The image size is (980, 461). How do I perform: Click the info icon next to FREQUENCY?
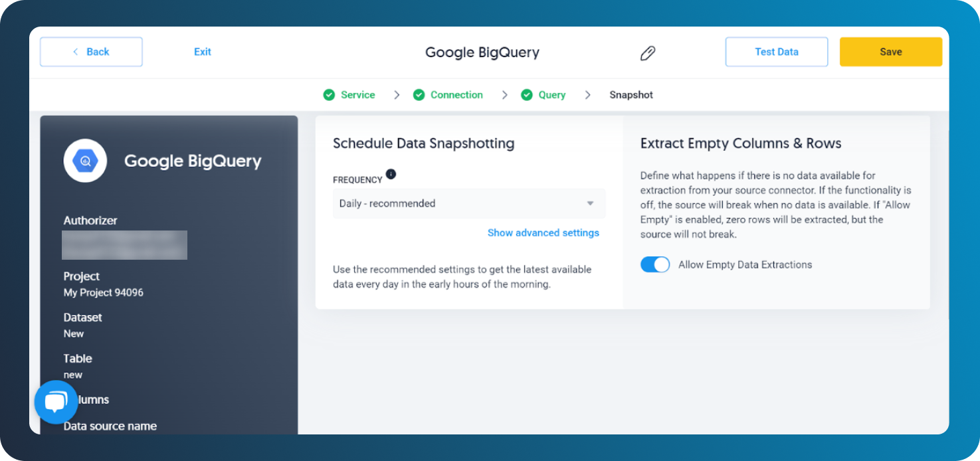[x=391, y=174]
